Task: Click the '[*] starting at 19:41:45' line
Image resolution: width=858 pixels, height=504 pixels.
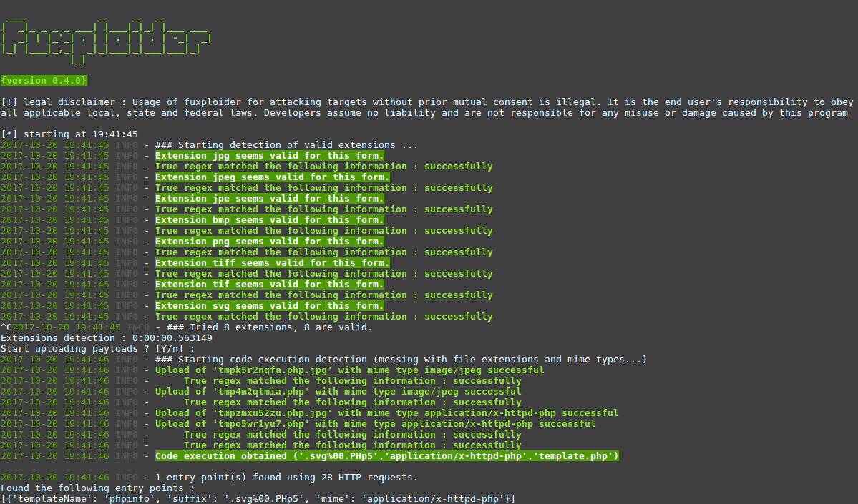Action: (69, 134)
